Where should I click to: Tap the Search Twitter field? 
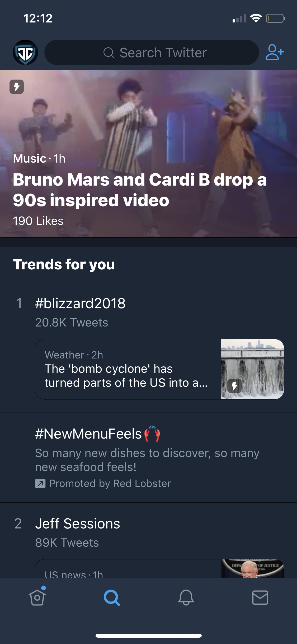(152, 52)
